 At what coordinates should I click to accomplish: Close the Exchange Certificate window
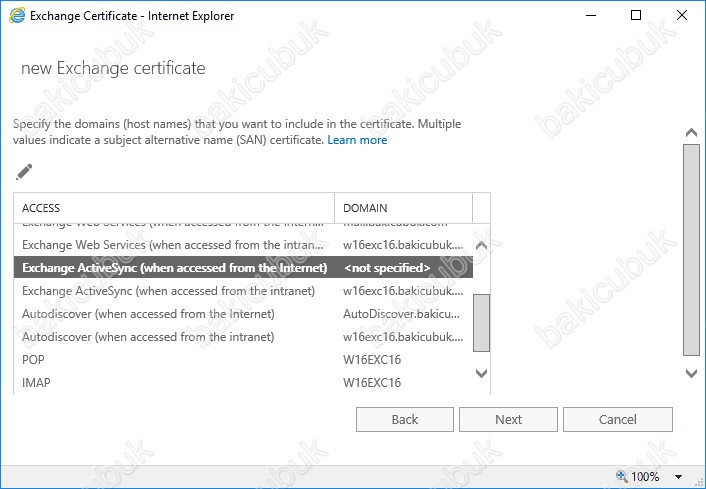coord(682,15)
